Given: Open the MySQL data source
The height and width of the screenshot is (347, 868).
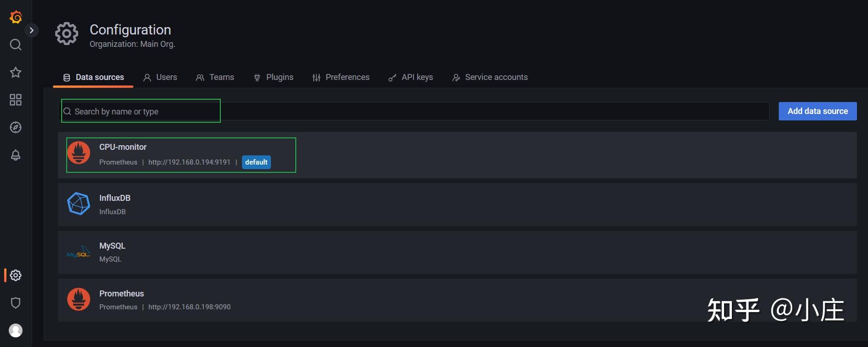Looking at the screenshot, I should [457, 252].
